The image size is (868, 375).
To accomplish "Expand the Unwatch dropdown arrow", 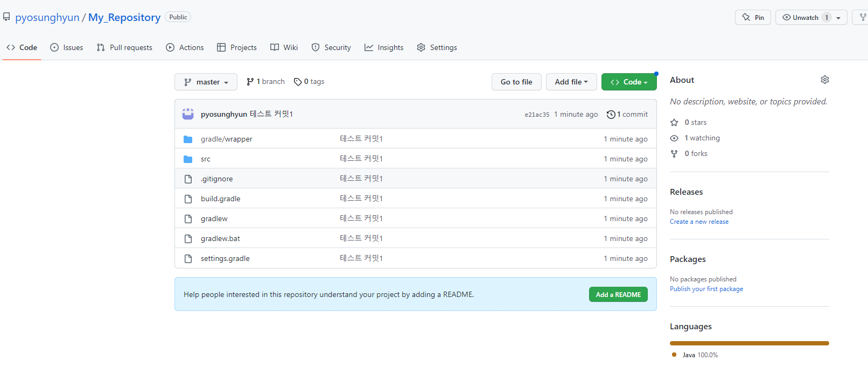I will coord(839,18).
